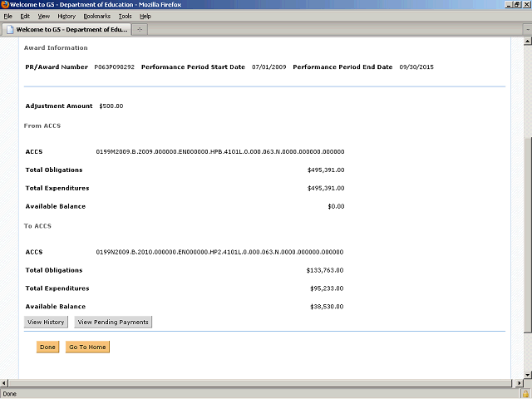Click adjustment amount $500.00
This screenshot has width=532, height=399.
(111, 106)
